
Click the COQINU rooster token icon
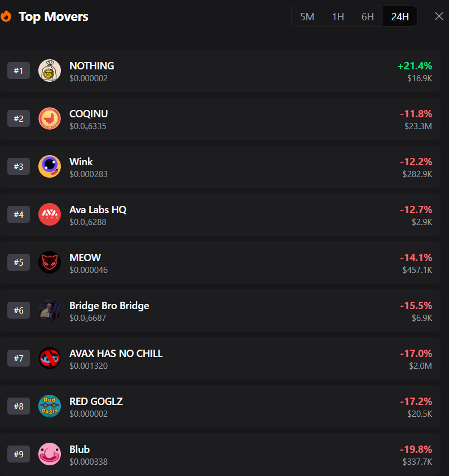click(x=50, y=118)
